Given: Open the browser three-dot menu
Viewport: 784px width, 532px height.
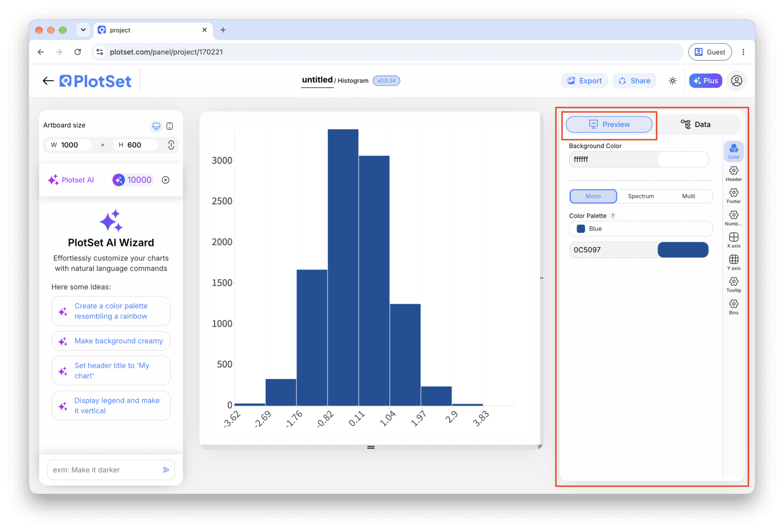Looking at the screenshot, I should click(743, 52).
